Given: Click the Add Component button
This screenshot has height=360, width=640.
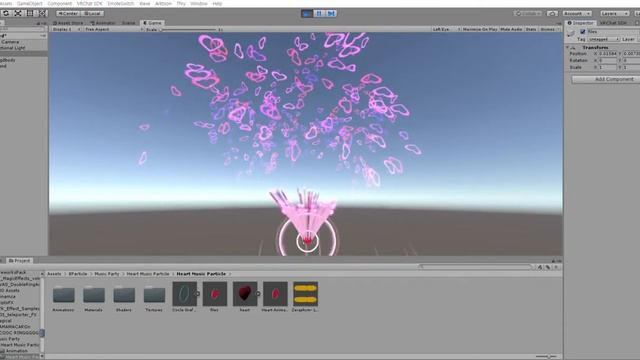Looking at the screenshot, I should click(607, 79).
